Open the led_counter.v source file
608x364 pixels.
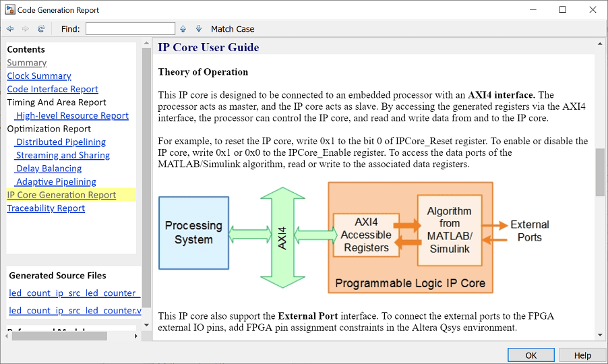pyautogui.click(x=75, y=311)
